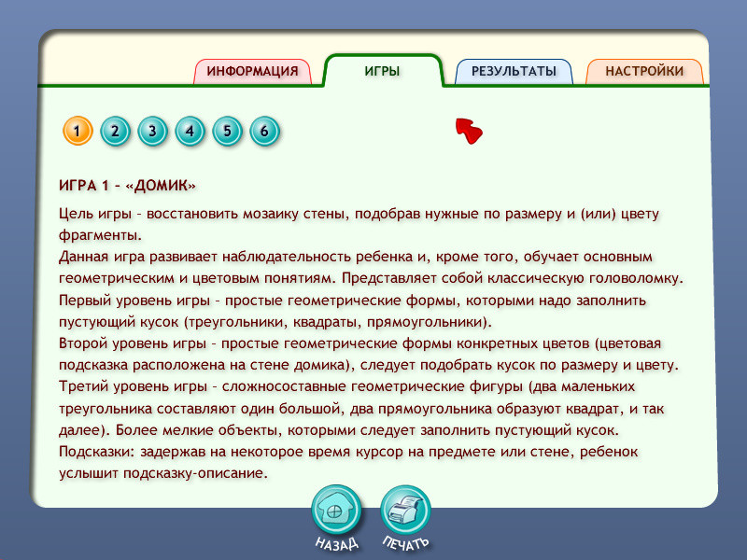
Task: Click the text "услышит подсказку-описание."
Action: tap(163, 473)
